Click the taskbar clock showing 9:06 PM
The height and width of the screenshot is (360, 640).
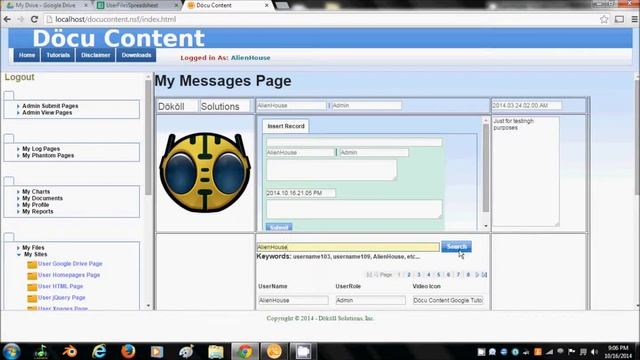[618, 352]
